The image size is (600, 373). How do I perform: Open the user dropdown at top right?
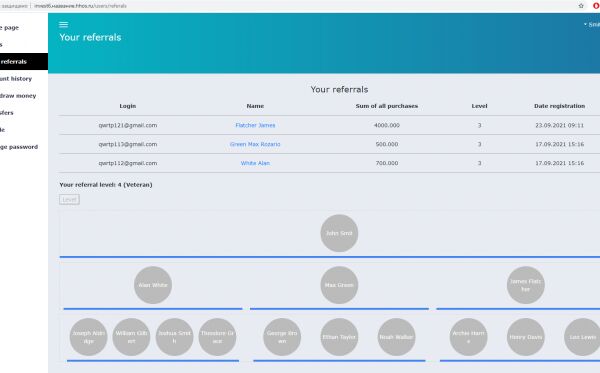[592, 24]
